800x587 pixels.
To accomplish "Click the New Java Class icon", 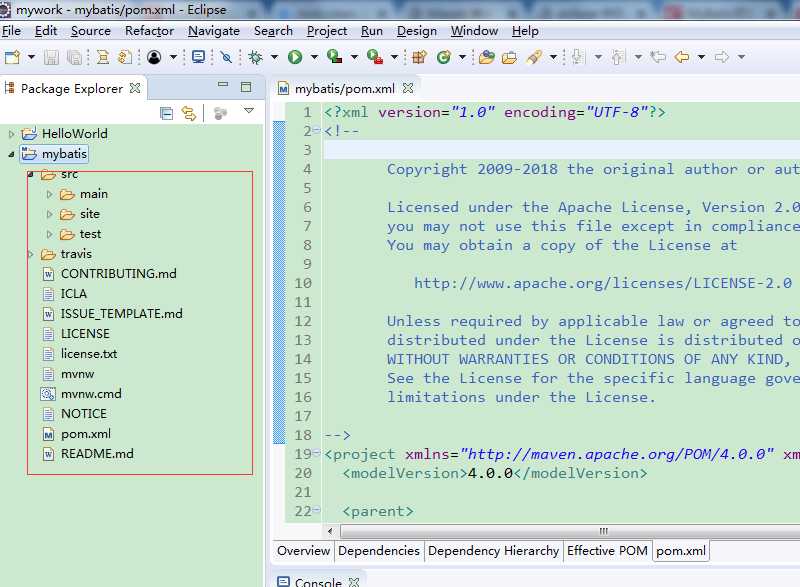I will point(444,57).
